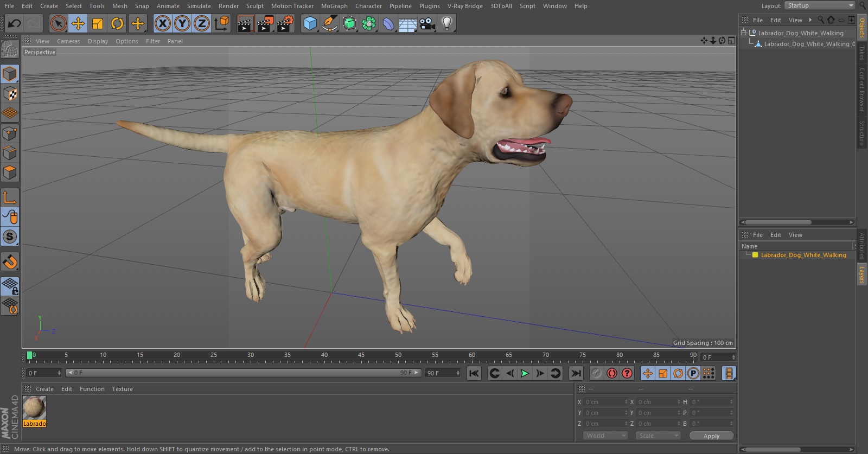868x454 pixels.
Task: Open the Character menu
Action: click(x=368, y=6)
